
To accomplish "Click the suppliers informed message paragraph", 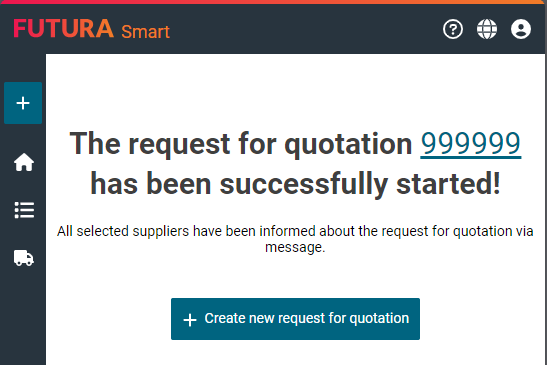I will click(x=295, y=239).
